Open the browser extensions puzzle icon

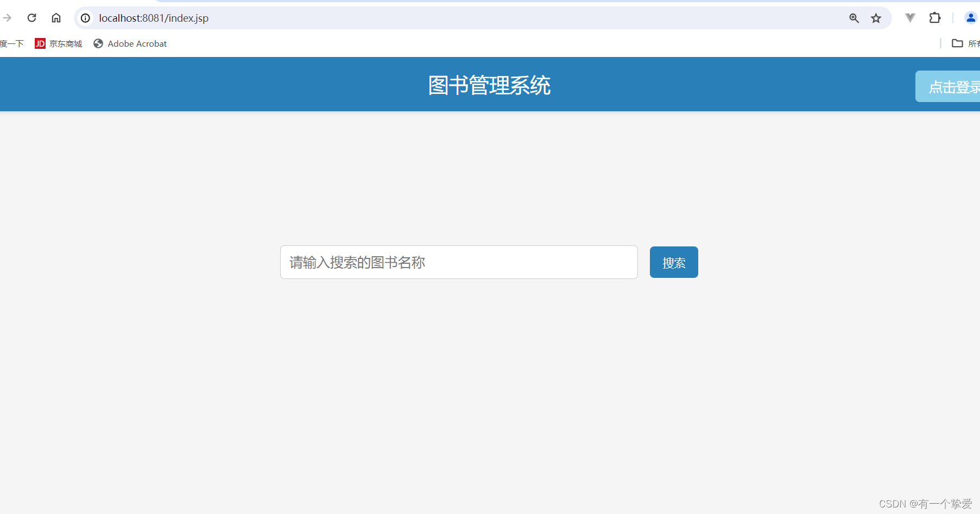pyautogui.click(x=935, y=17)
